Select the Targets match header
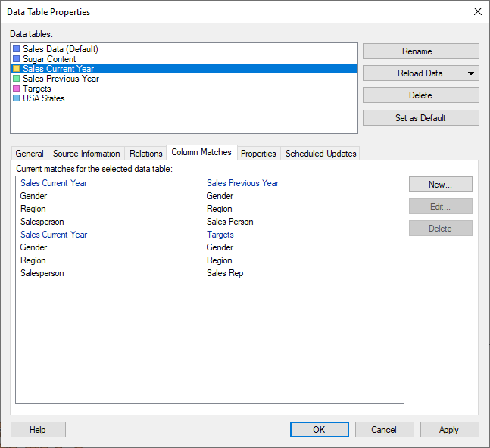The image size is (490, 448). (209, 235)
